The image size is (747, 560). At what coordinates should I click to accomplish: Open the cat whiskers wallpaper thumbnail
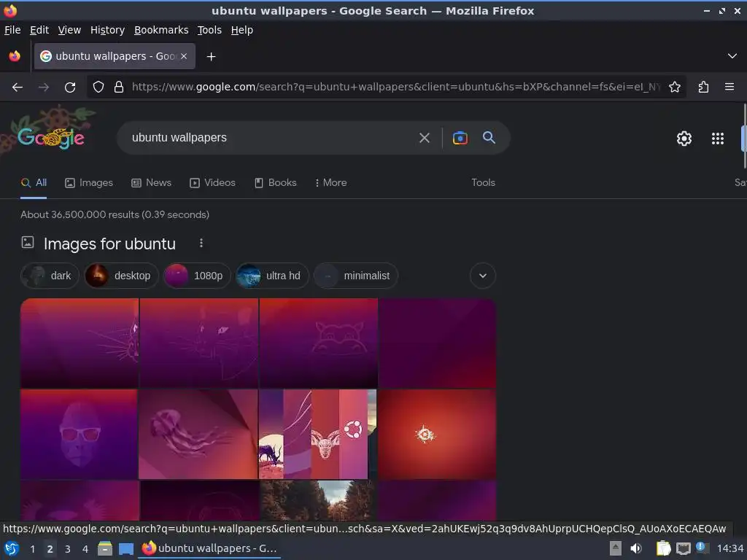[x=80, y=343]
